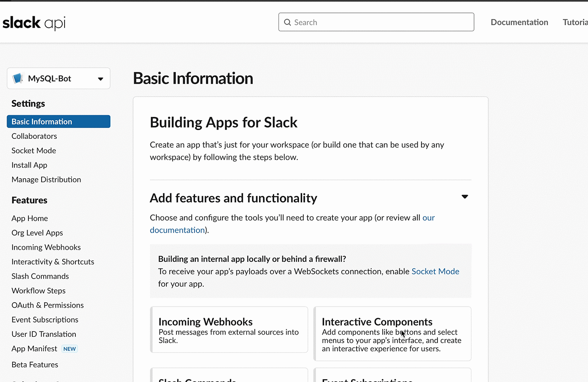Go to Slash Commands in sidebar
Viewport: 588px width, 382px height.
coord(40,276)
